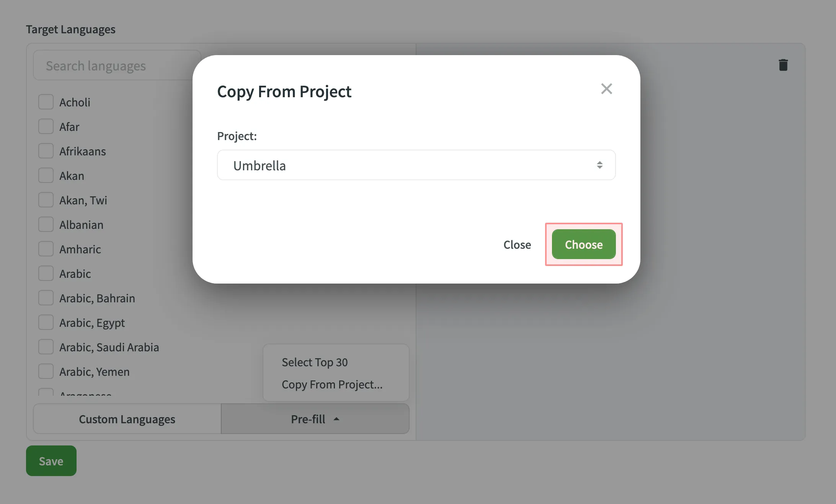836x504 pixels.
Task: Click the up-down arrows on the project selector
Action: tap(600, 165)
